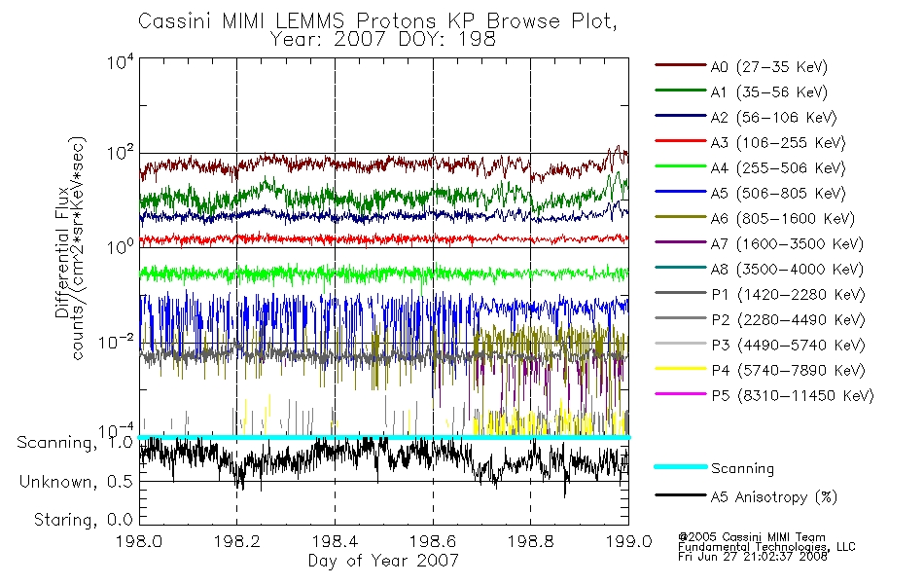The width and height of the screenshot is (924, 584).
Task: Click the Scanning legend label
Action: pyautogui.click(x=742, y=468)
